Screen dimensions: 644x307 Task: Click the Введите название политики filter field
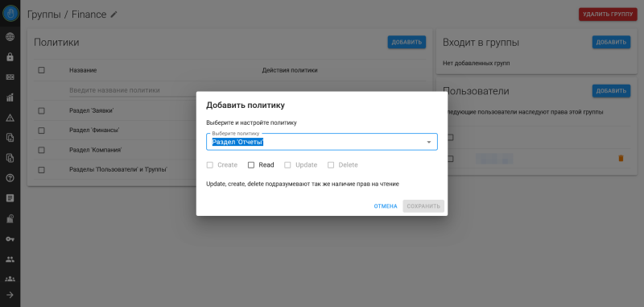click(163, 90)
